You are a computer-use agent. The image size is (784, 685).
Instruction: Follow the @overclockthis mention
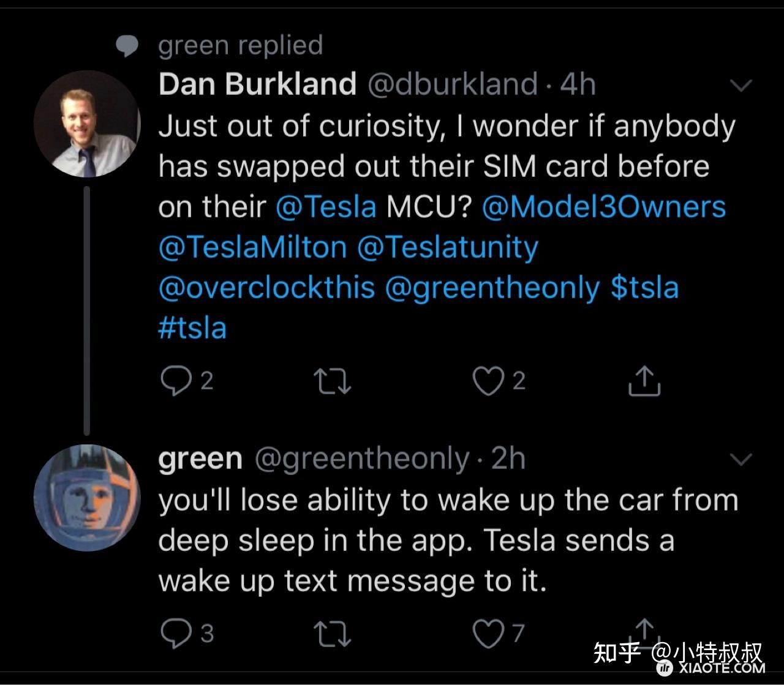[x=266, y=288]
